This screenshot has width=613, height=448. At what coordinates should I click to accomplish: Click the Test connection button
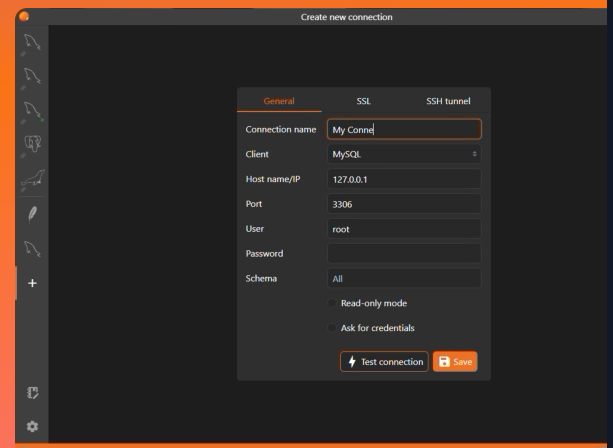tap(384, 362)
